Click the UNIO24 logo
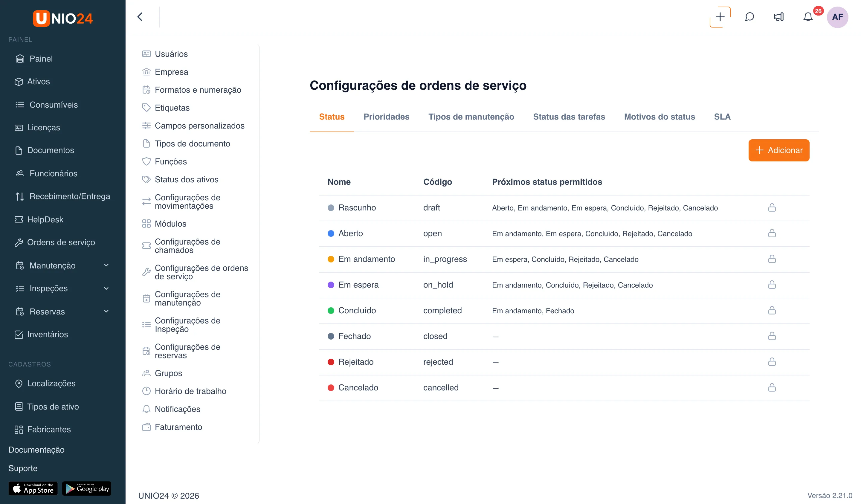Image resolution: width=861 pixels, height=504 pixels. coord(62,18)
